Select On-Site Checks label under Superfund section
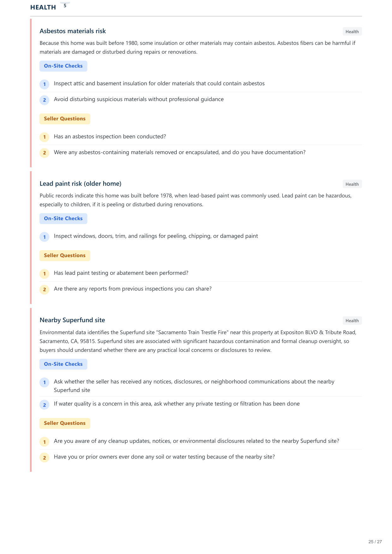This screenshot has width=392, height=554. point(63,364)
